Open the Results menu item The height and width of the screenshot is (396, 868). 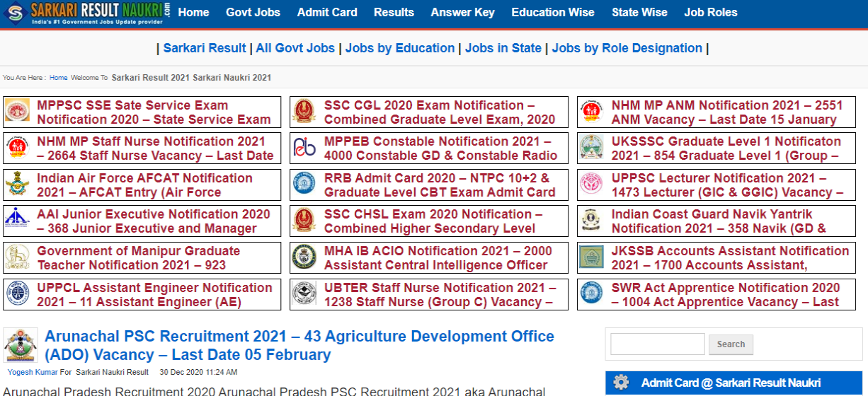point(394,12)
